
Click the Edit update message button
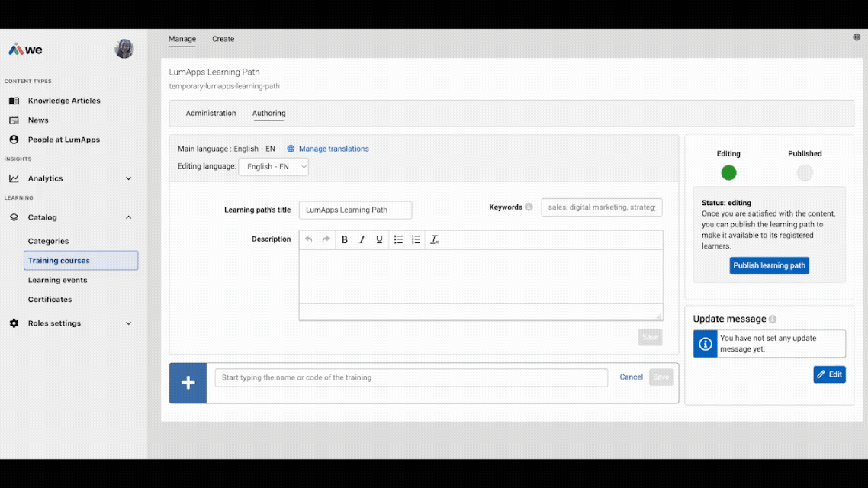(x=829, y=374)
